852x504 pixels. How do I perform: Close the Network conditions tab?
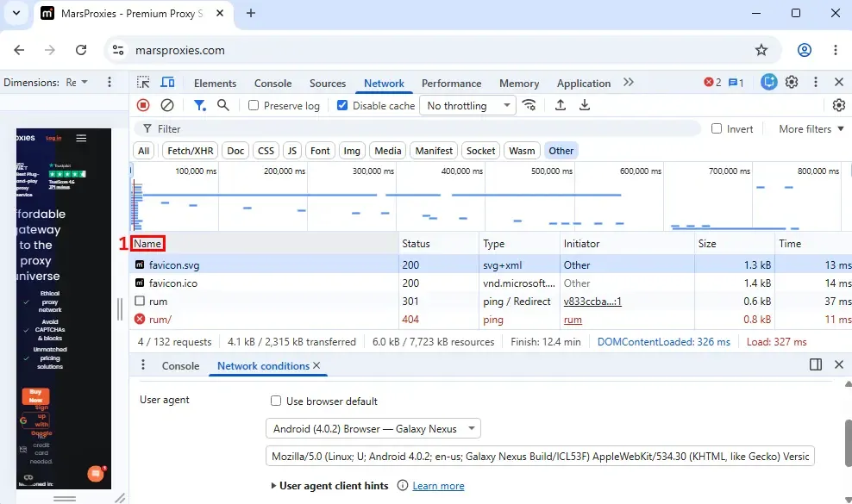pos(316,365)
